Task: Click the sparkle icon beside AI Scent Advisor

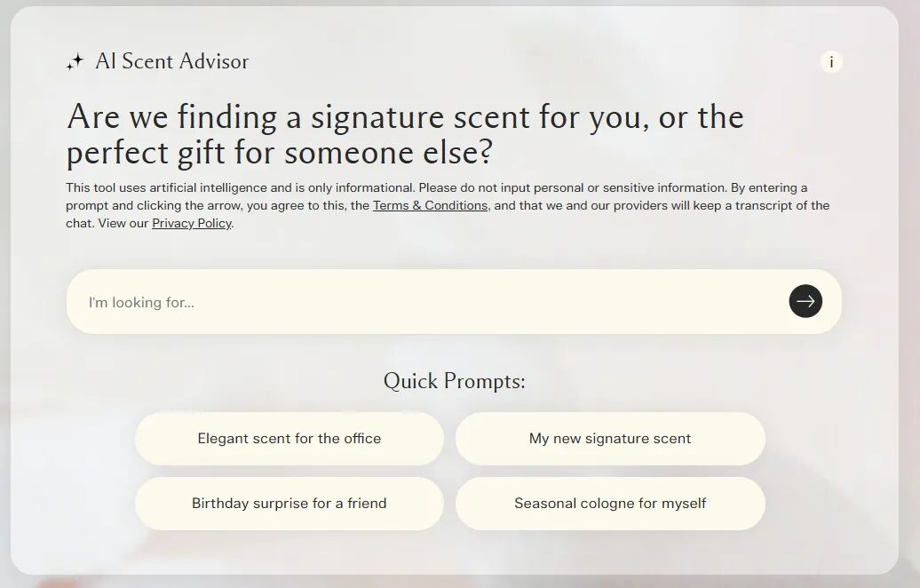Action: click(75, 62)
